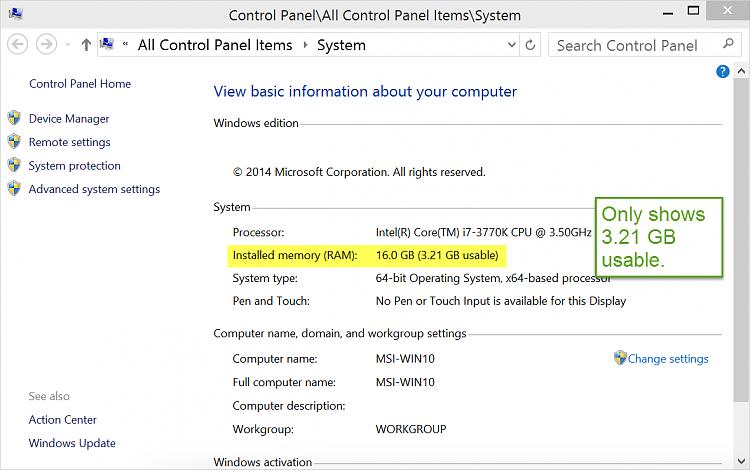
Task: Click the computer icon in address bar
Action: pyautogui.click(x=107, y=44)
